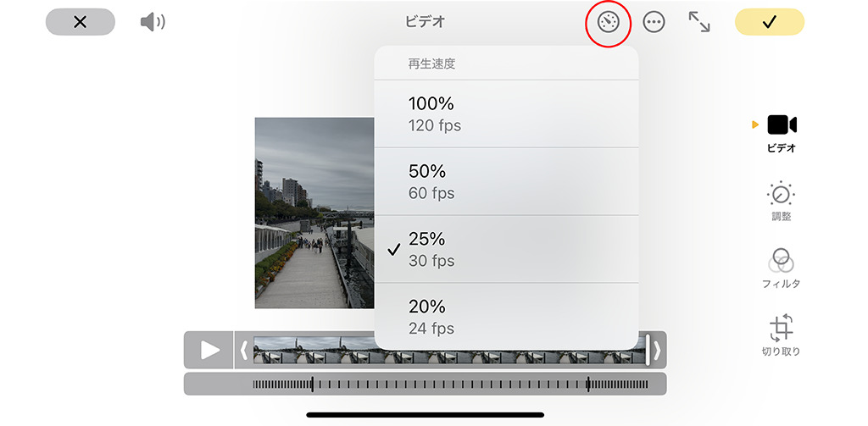Click the right trim handle chevron
Image resolution: width=868 pixels, height=426 pixels.
(657, 350)
